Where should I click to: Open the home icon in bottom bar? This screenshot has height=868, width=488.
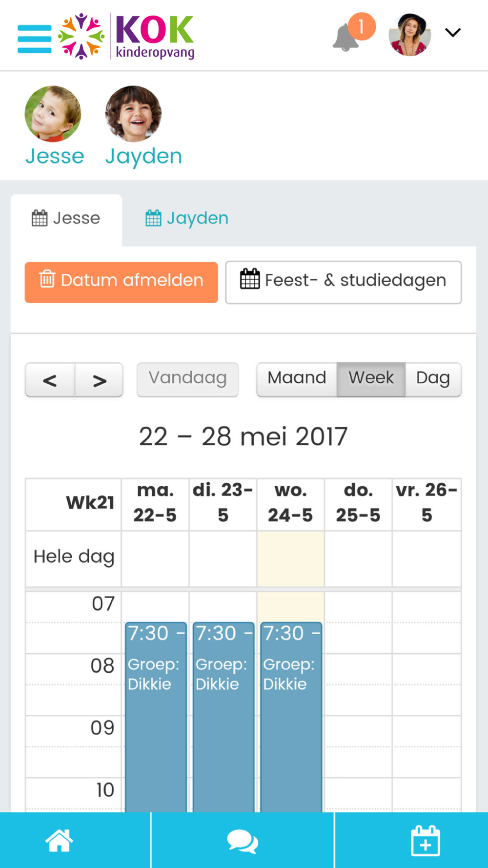pos(59,840)
